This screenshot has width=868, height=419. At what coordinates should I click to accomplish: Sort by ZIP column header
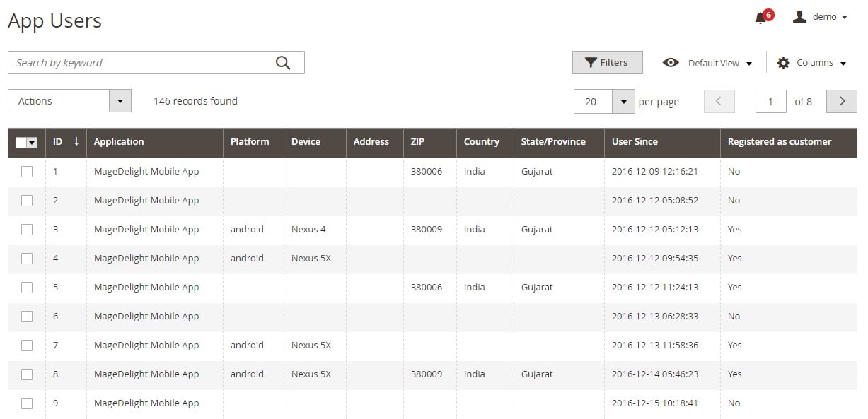click(x=417, y=141)
